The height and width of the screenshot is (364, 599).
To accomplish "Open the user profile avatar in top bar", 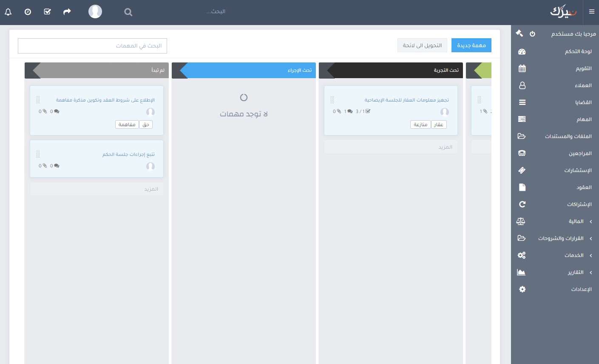I will [95, 11].
